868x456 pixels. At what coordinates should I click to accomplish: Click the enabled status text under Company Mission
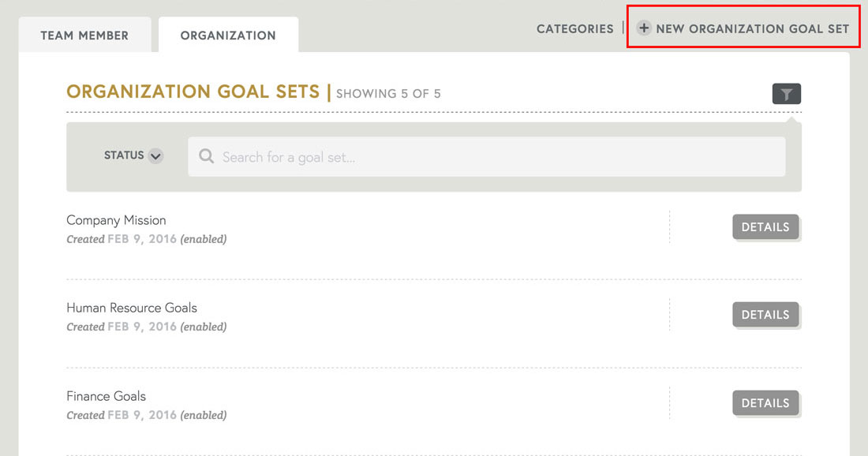point(204,239)
